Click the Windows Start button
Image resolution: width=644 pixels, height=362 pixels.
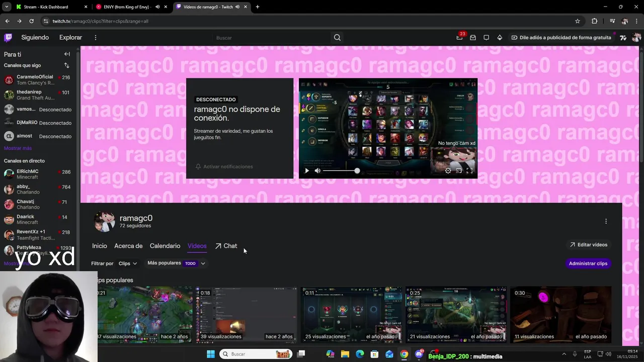tap(211, 354)
